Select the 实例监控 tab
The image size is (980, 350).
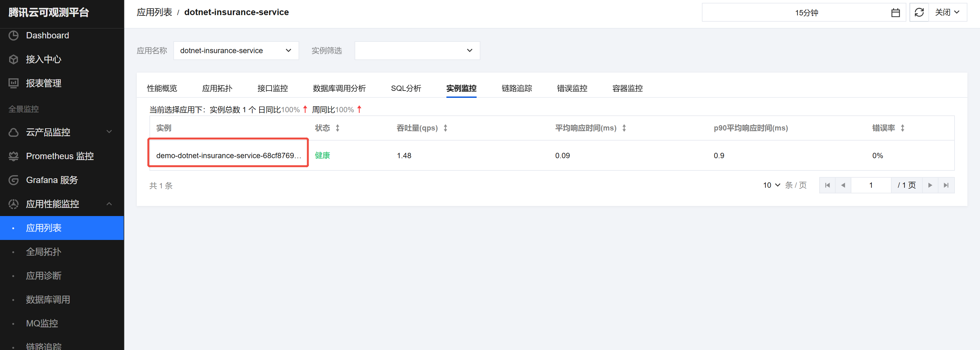tap(461, 88)
